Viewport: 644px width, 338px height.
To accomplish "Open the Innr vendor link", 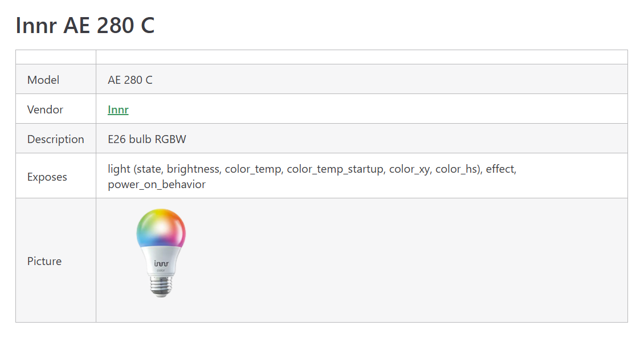I will [x=118, y=109].
